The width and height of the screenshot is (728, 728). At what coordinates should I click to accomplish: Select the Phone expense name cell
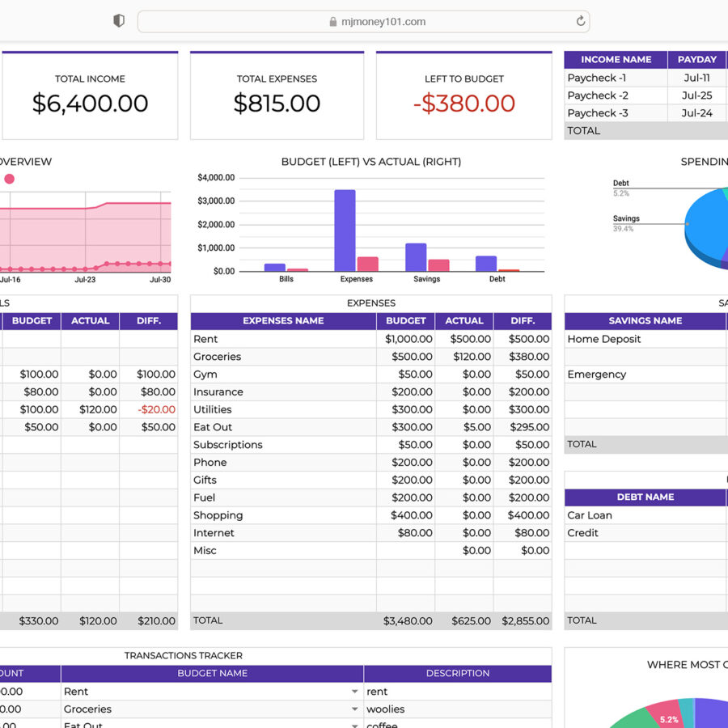(x=283, y=463)
